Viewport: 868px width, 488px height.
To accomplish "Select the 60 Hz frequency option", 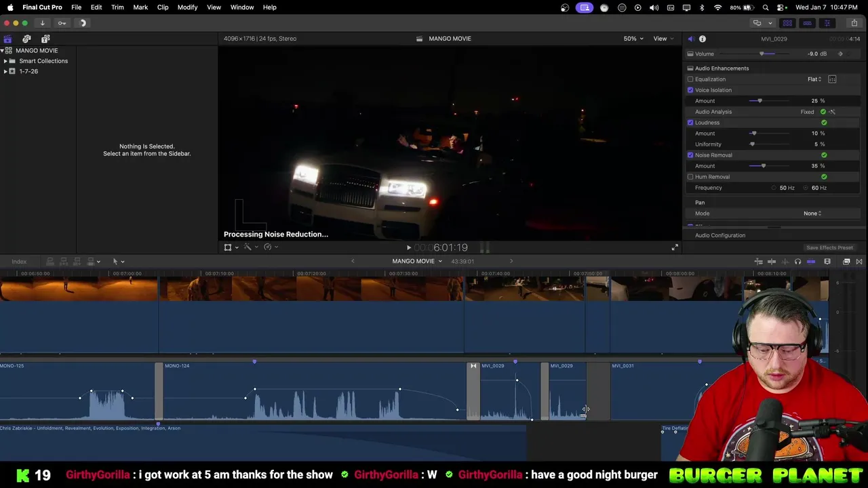I will [806, 188].
